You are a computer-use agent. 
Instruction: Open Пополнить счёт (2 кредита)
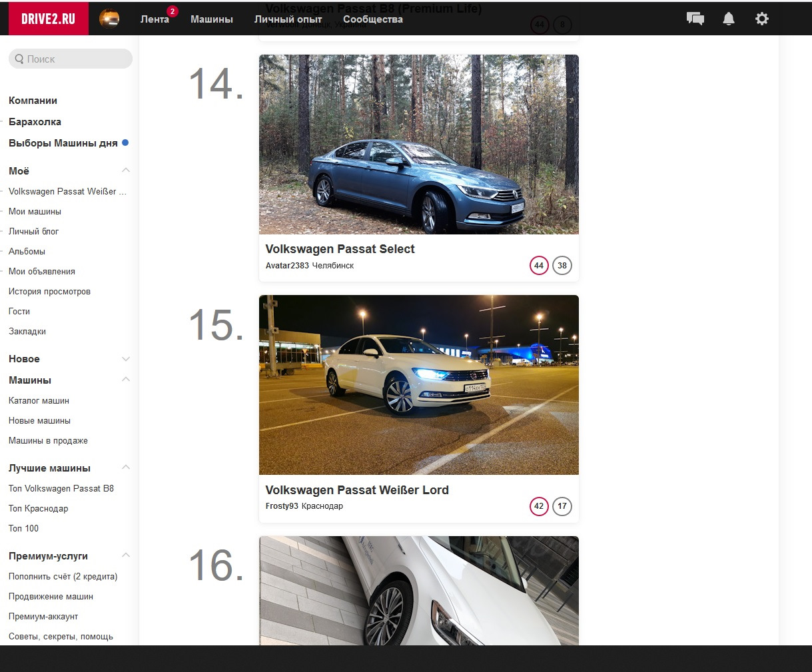point(63,576)
